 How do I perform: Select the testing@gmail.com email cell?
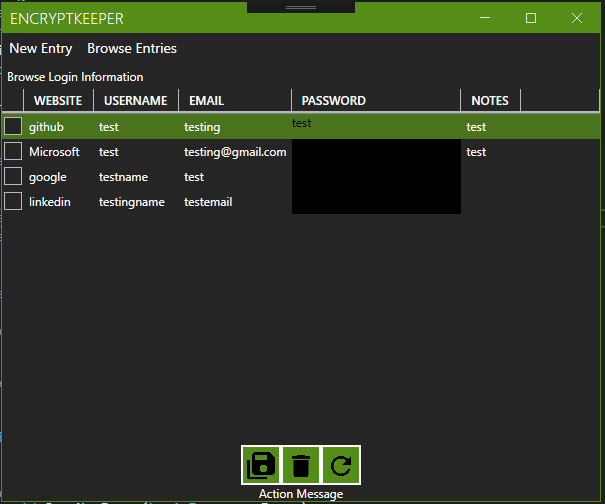tap(235, 152)
